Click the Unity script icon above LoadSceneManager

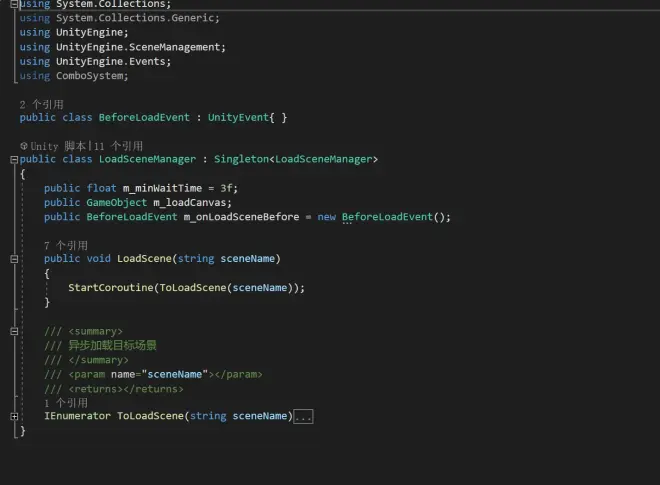point(24,146)
